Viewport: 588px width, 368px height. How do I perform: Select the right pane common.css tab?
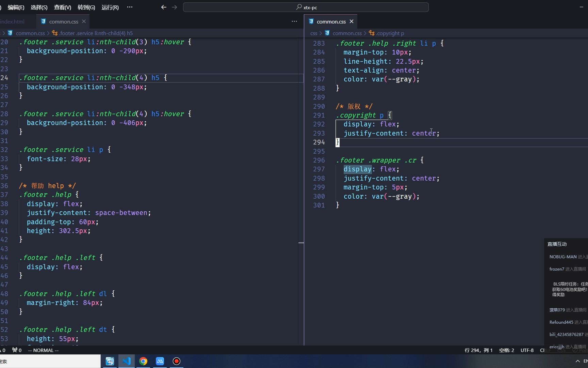click(331, 21)
